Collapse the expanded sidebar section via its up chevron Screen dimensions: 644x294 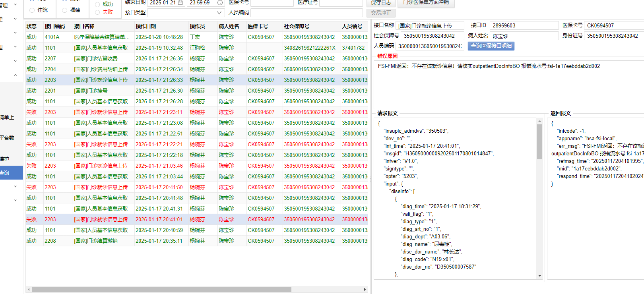tap(15, 75)
